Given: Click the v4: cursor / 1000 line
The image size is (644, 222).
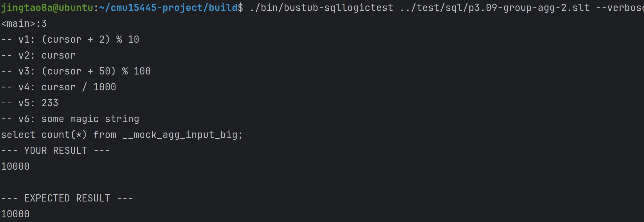Looking at the screenshot, I should (x=59, y=87).
